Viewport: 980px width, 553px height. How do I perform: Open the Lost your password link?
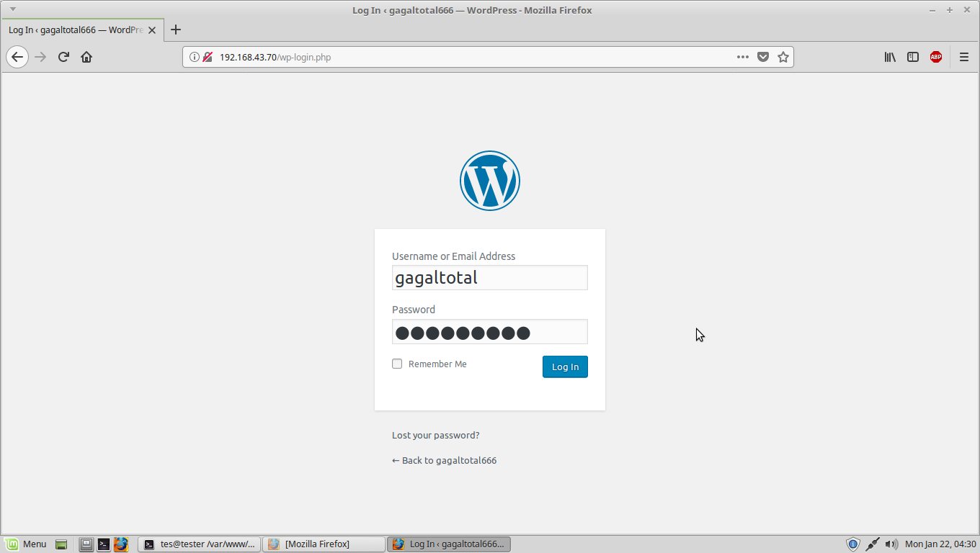coord(435,435)
